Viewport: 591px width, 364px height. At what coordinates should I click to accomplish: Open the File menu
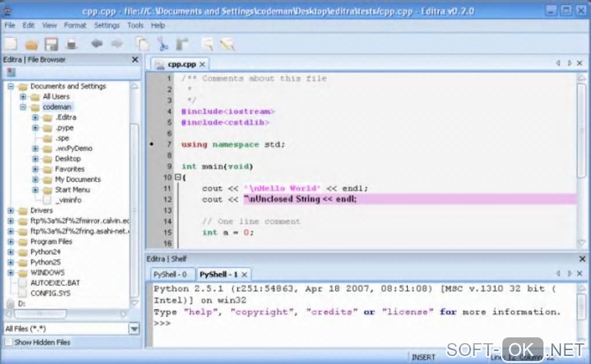[10, 25]
